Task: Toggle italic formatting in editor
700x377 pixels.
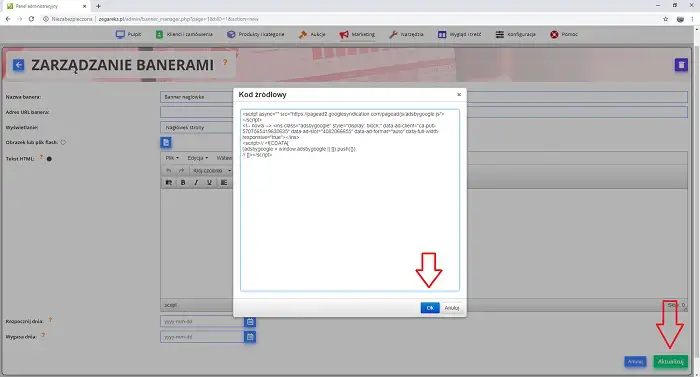Action: click(x=196, y=183)
